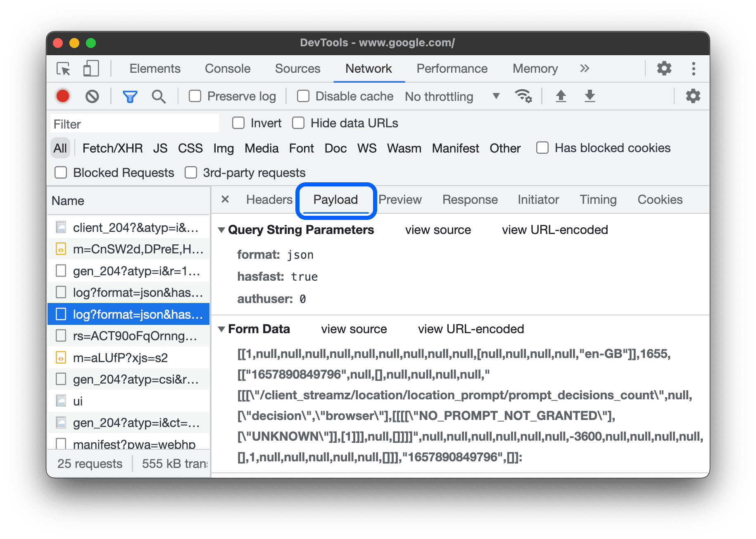Screen dimensions: 756x539
Task: Click view source for Query String Parameters
Action: [x=438, y=230]
